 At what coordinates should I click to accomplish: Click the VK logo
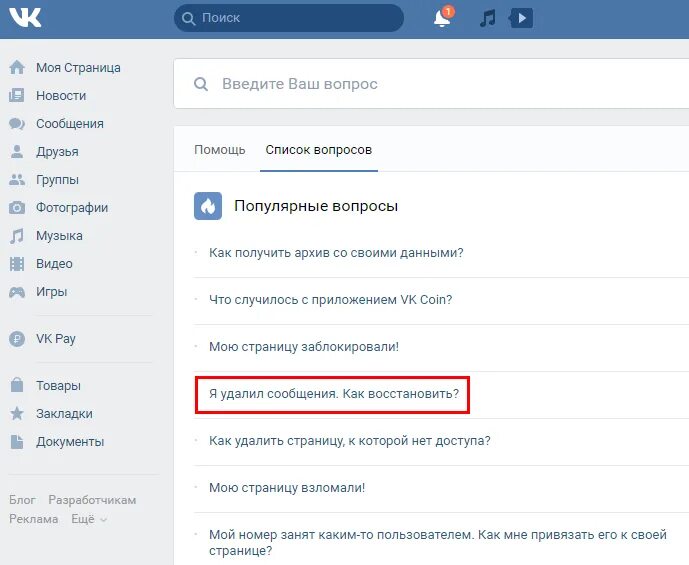(x=25, y=18)
